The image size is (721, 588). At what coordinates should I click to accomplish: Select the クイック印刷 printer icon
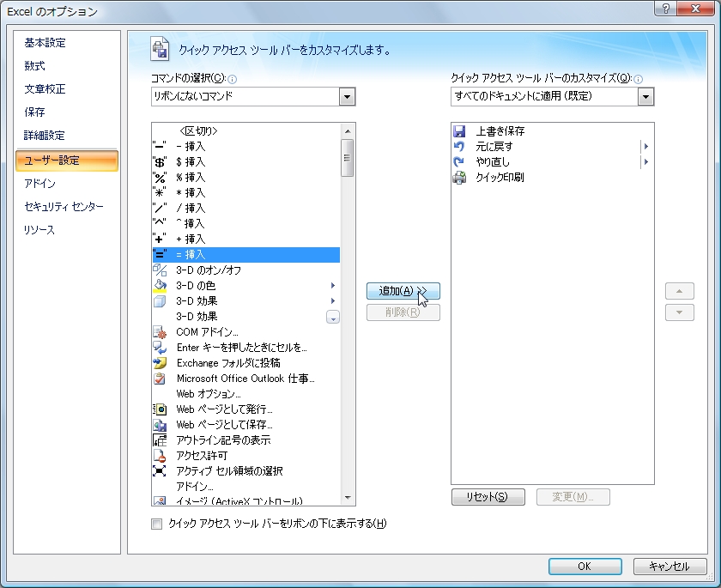coord(459,178)
